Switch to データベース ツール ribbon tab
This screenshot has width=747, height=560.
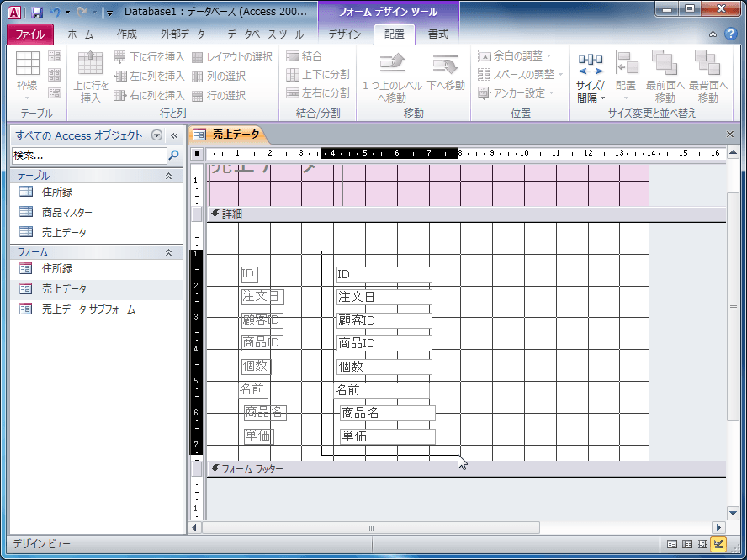[265, 34]
